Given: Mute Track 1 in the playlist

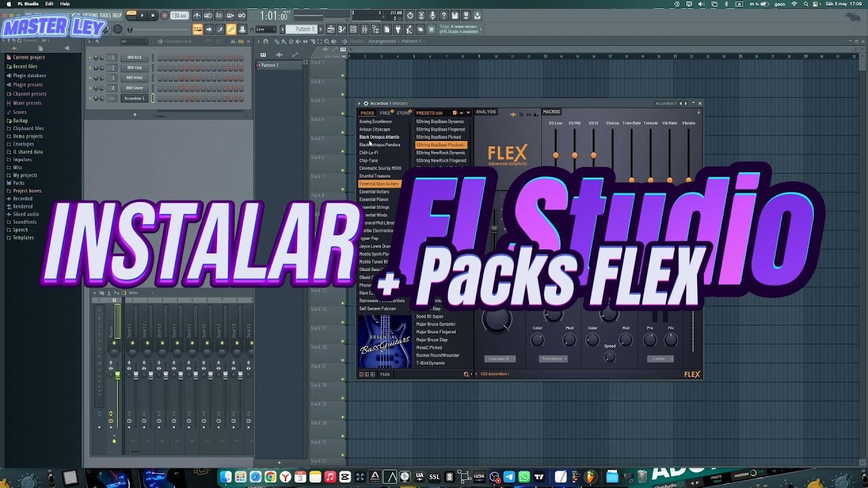Looking at the screenshot, I should coord(342,75).
